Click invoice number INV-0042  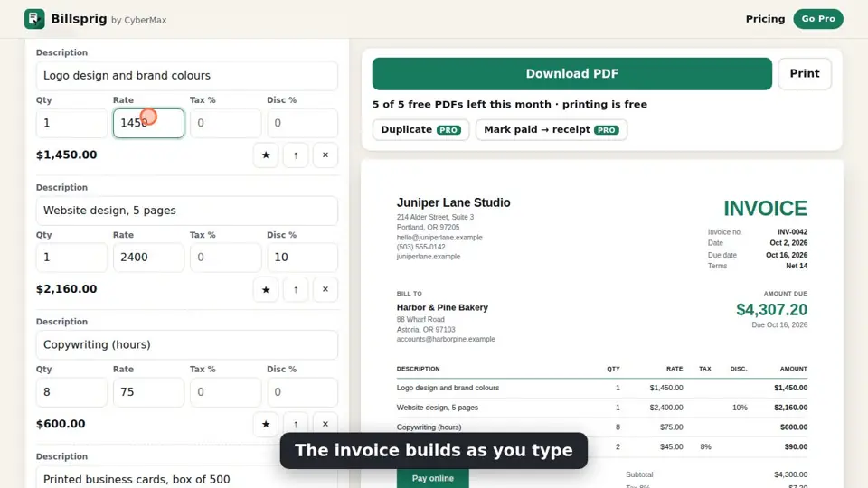click(x=792, y=232)
